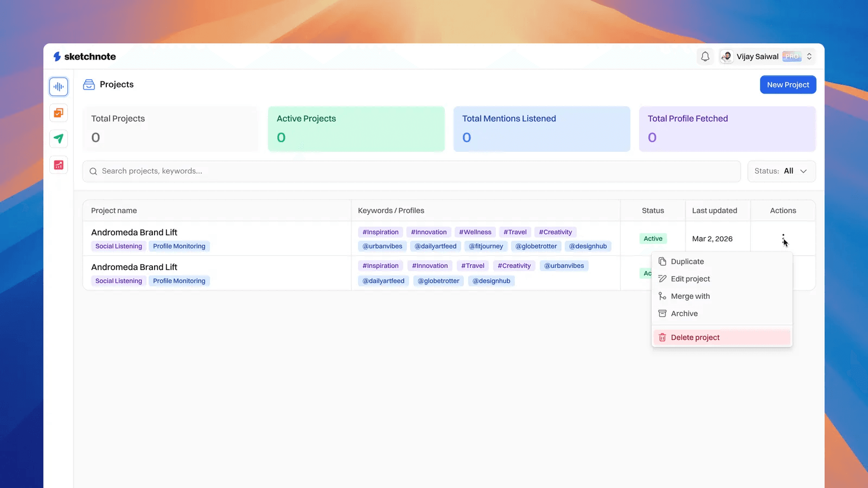
Task: Focus the Search projects, keywords field
Action: pos(411,171)
